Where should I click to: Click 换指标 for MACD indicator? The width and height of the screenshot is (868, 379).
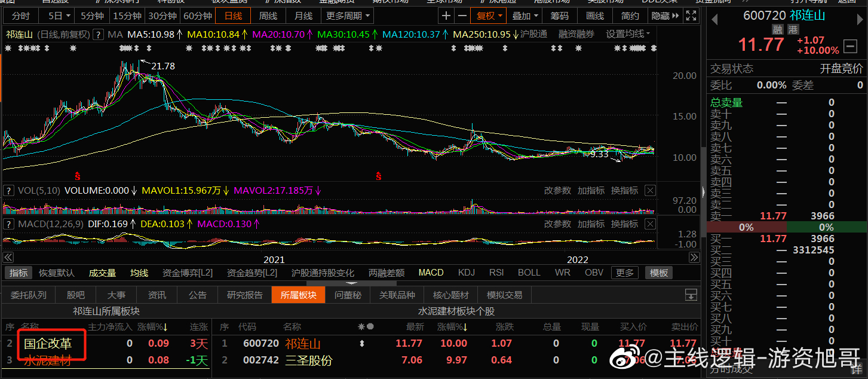(x=624, y=224)
